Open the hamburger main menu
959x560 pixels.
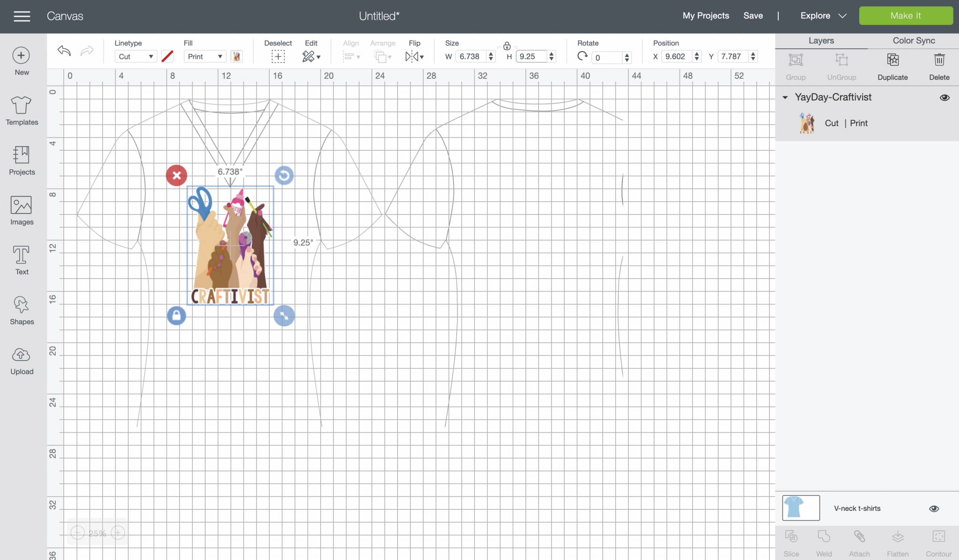(x=22, y=16)
